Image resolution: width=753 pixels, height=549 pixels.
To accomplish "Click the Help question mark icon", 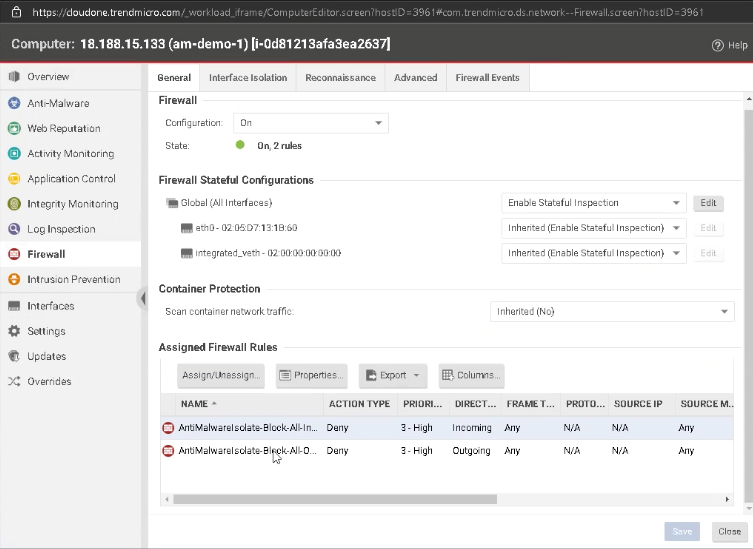I will (717, 45).
